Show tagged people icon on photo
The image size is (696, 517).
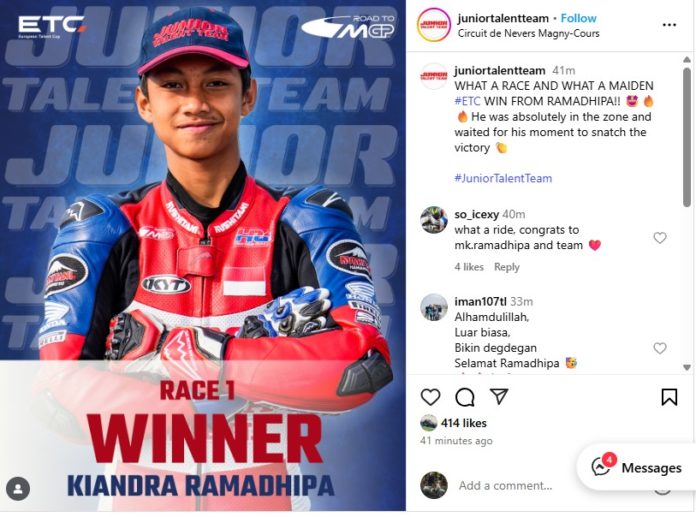(18, 489)
